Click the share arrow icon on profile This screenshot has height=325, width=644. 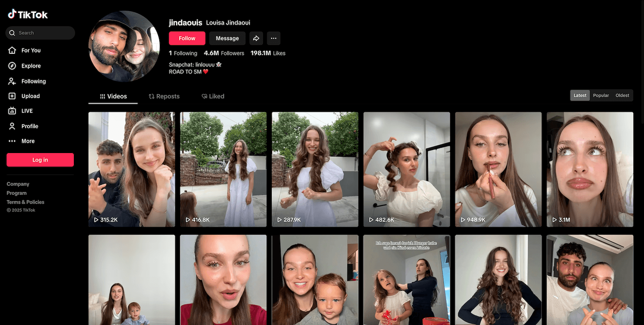pos(256,38)
